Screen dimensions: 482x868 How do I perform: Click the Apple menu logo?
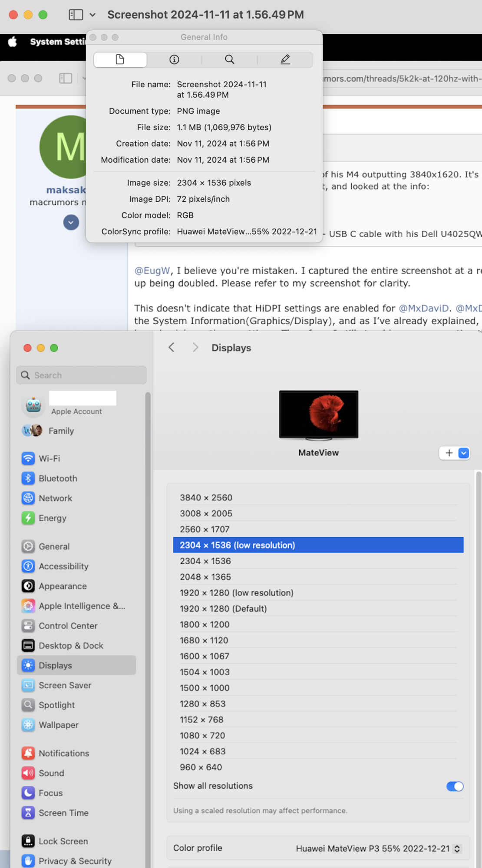coord(13,42)
